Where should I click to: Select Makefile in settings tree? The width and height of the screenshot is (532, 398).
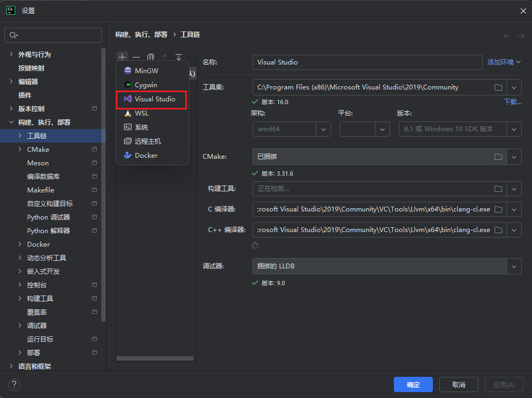pyautogui.click(x=41, y=190)
